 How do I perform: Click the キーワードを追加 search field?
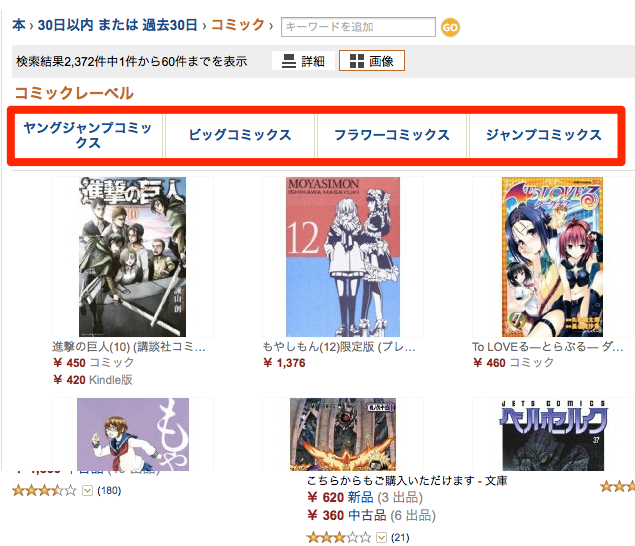point(358,27)
